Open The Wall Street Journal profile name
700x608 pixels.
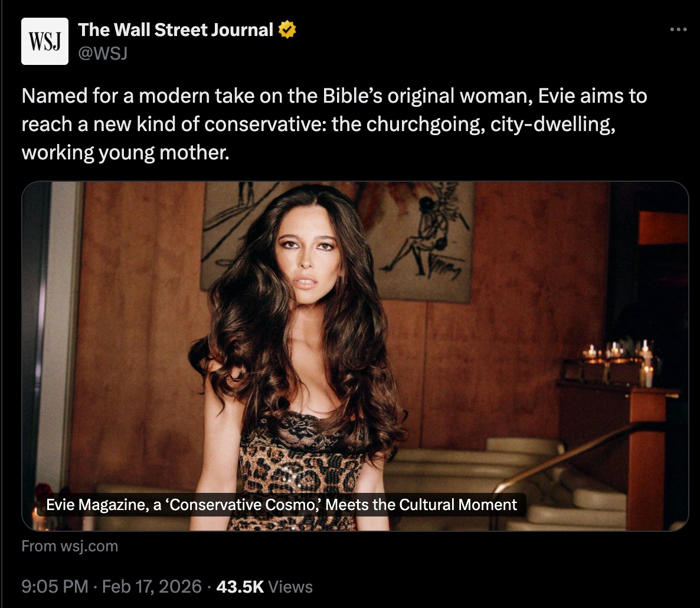click(x=175, y=30)
